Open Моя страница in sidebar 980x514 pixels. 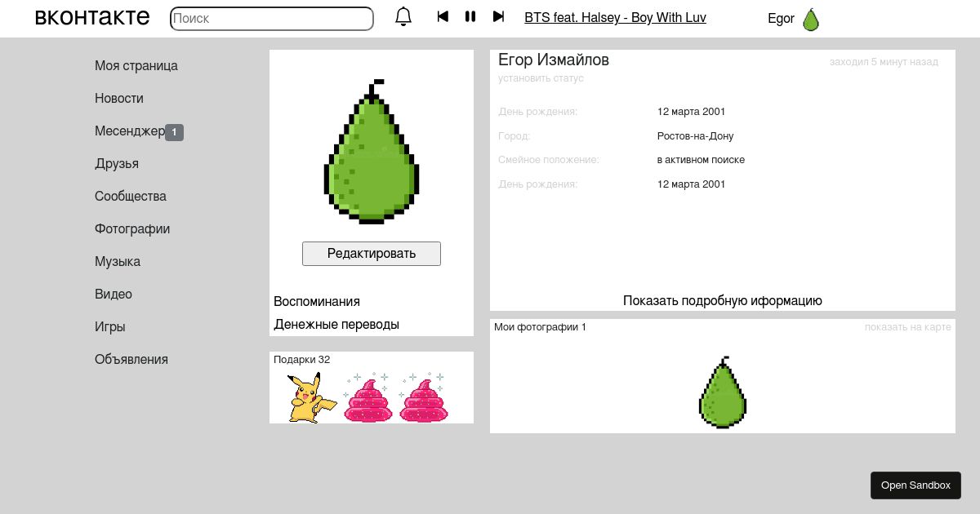[136, 66]
